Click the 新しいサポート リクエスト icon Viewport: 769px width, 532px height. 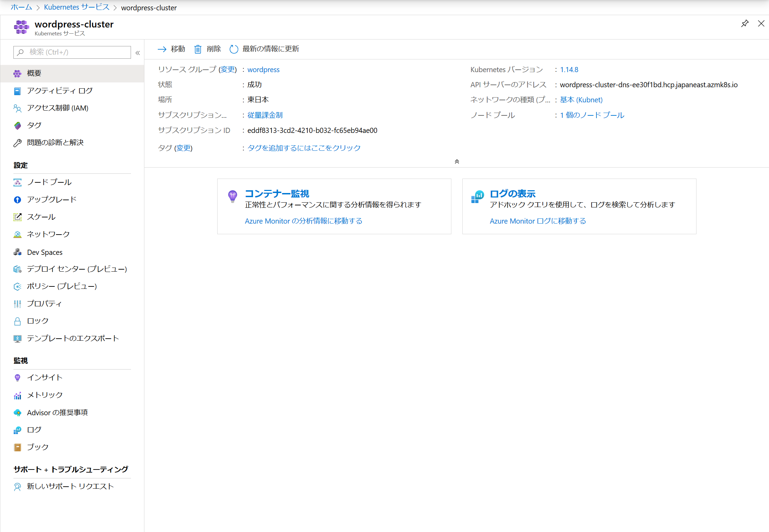tap(18, 487)
